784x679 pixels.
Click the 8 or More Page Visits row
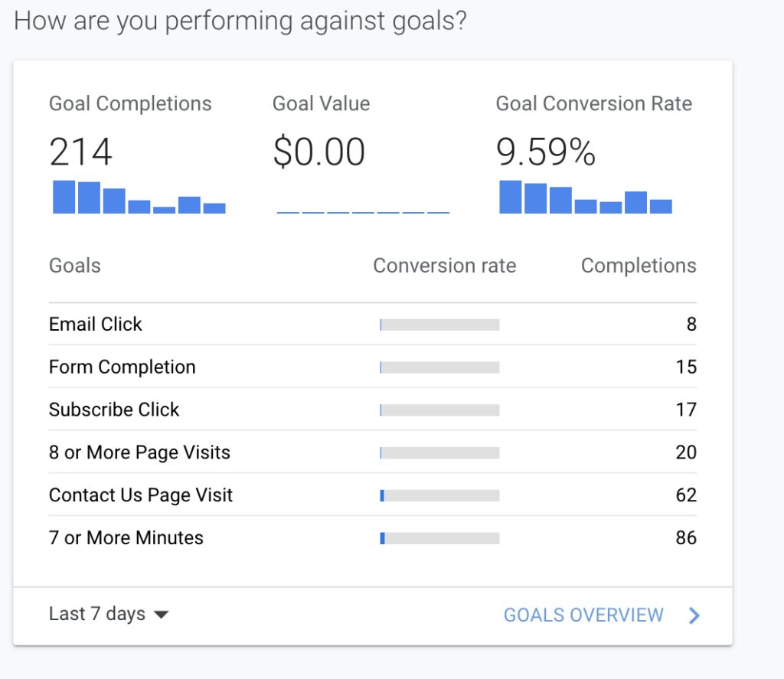pos(139,452)
